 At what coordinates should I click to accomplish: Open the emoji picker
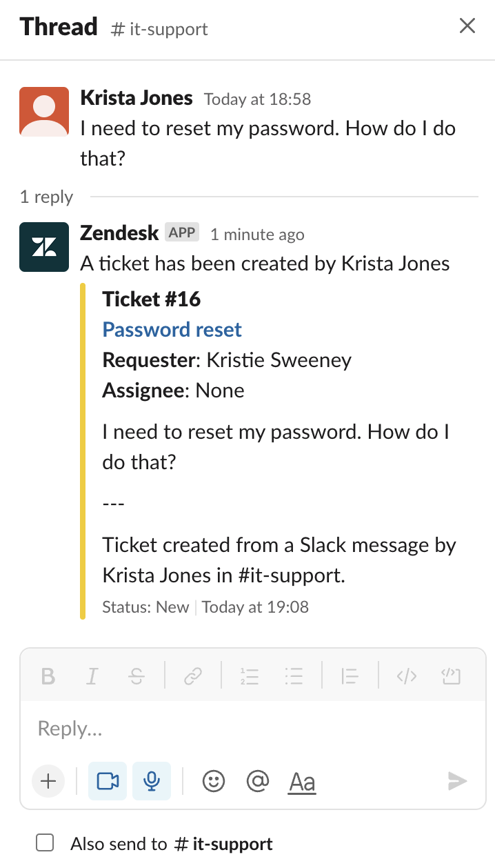pyautogui.click(x=214, y=781)
